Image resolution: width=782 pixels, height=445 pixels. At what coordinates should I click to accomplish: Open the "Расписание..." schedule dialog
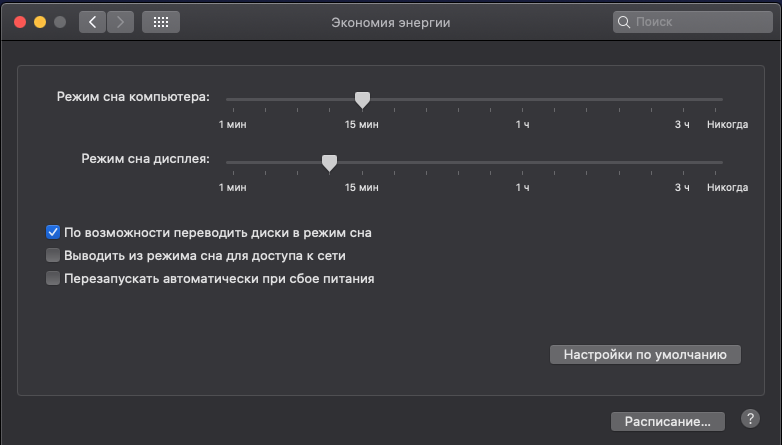(667, 421)
